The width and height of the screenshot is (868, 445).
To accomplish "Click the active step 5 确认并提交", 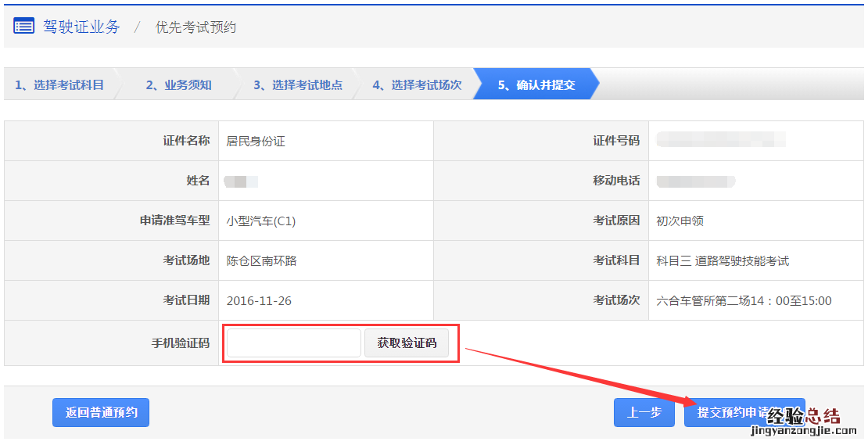I will pyautogui.click(x=536, y=85).
